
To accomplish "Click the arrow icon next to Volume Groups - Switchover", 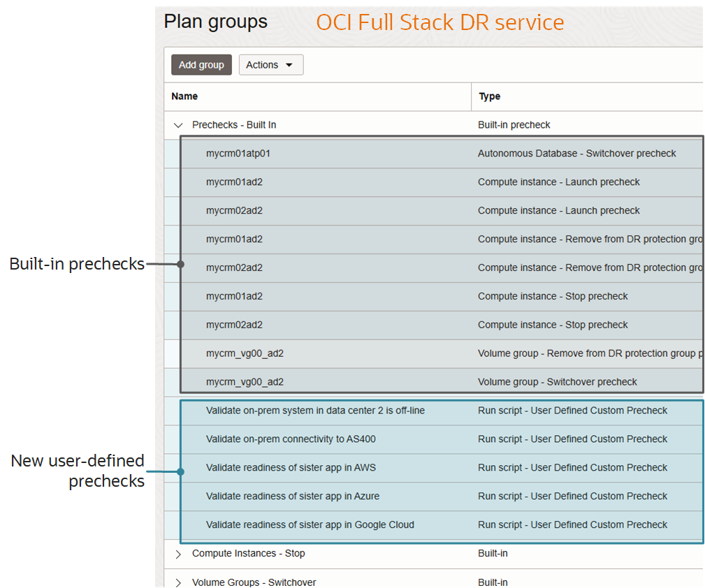I will (x=177, y=582).
